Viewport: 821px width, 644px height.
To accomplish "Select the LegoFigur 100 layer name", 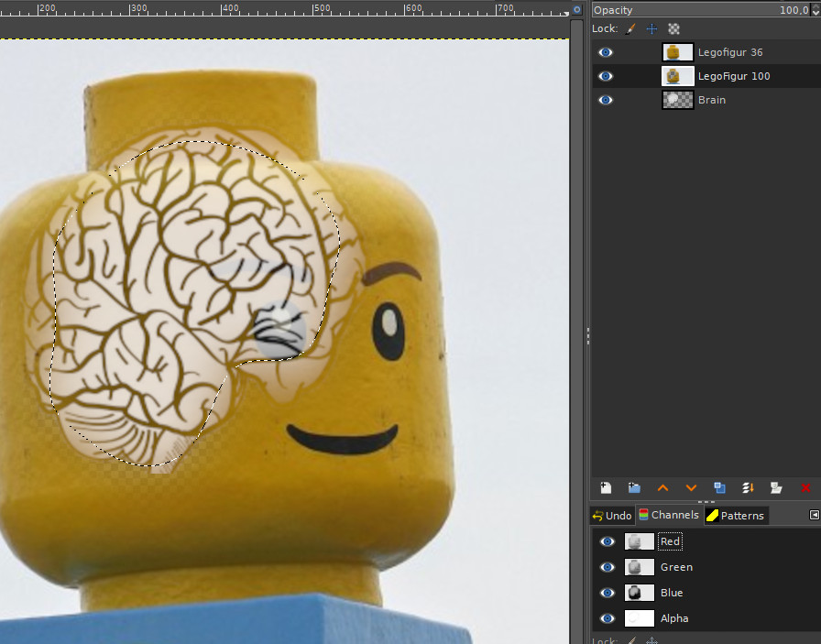I will point(734,76).
